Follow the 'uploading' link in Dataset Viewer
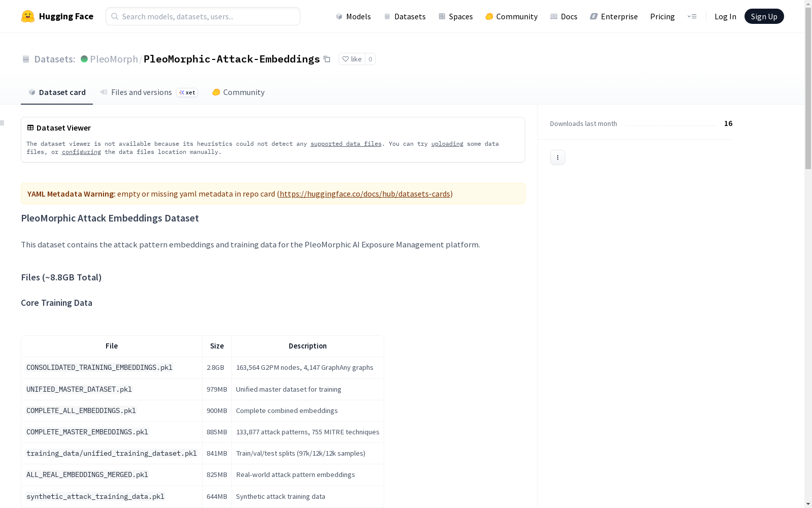Screen dimensions: 812x508 click(x=447, y=144)
